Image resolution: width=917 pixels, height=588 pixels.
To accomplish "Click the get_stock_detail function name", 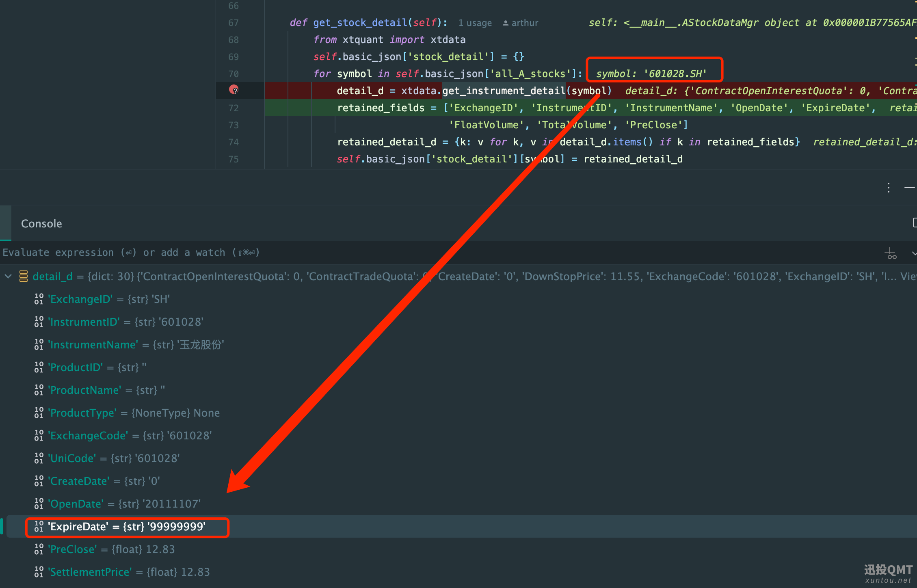I will [x=360, y=23].
